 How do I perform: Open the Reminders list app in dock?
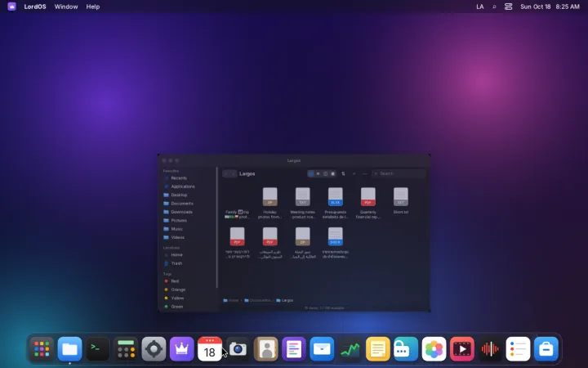coord(518,349)
